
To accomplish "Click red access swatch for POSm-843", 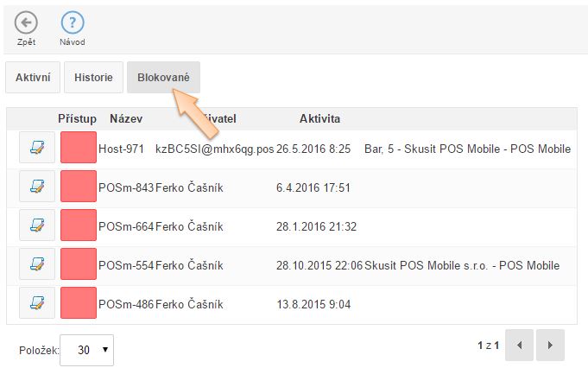I will tap(79, 187).
